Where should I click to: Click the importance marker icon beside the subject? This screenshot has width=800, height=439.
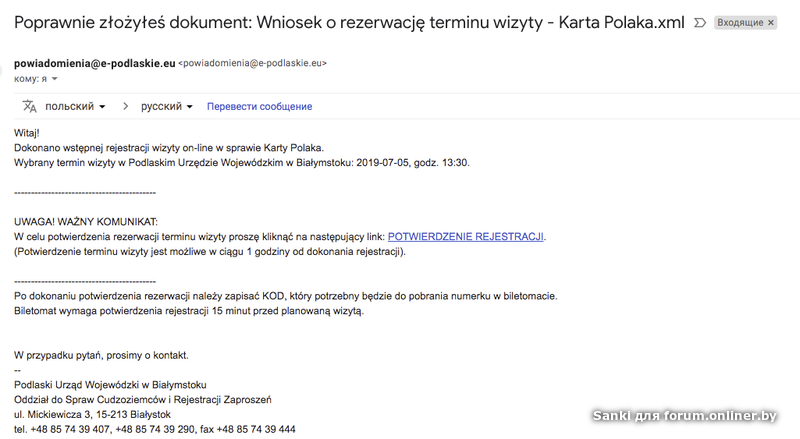click(x=700, y=22)
